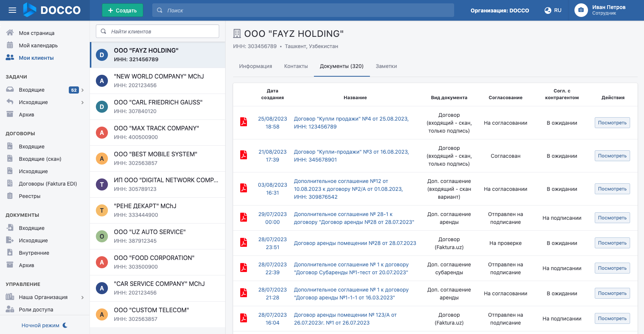Click the Договоры (Faktura EDI) icon

pos(10,183)
